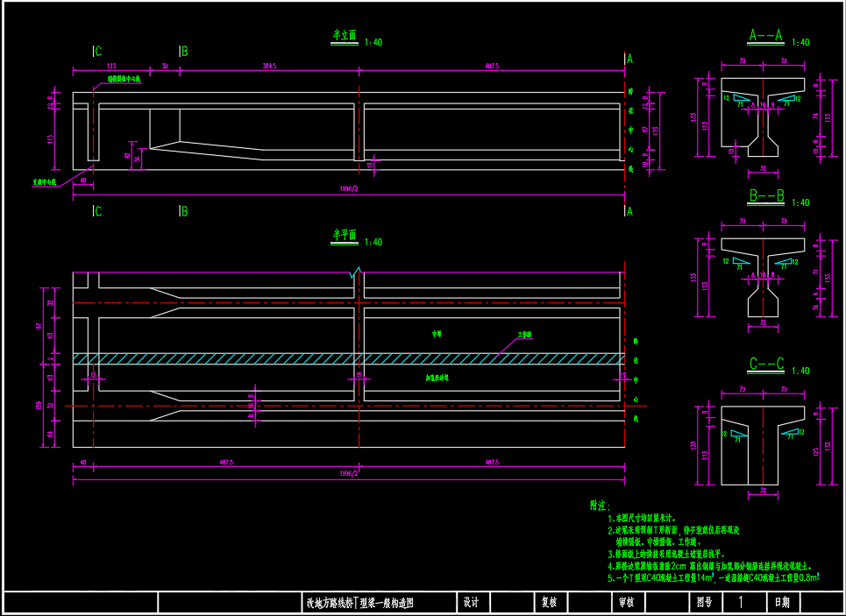Viewport: 846px width, 616px height.
Task: Click the B--B section title
Action: (x=765, y=197)
